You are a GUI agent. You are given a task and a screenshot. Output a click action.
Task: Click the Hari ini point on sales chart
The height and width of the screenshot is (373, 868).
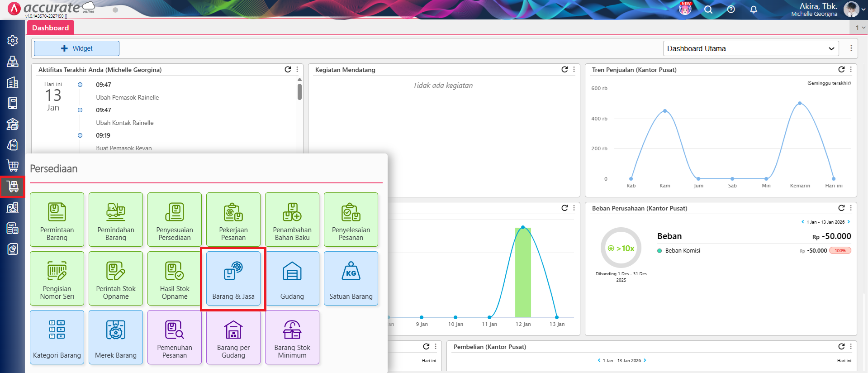[834, 179]
